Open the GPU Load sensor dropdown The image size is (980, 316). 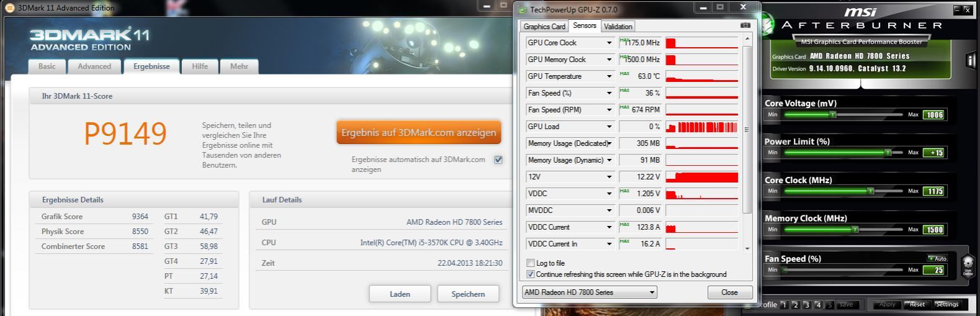(x=609, y=127)
